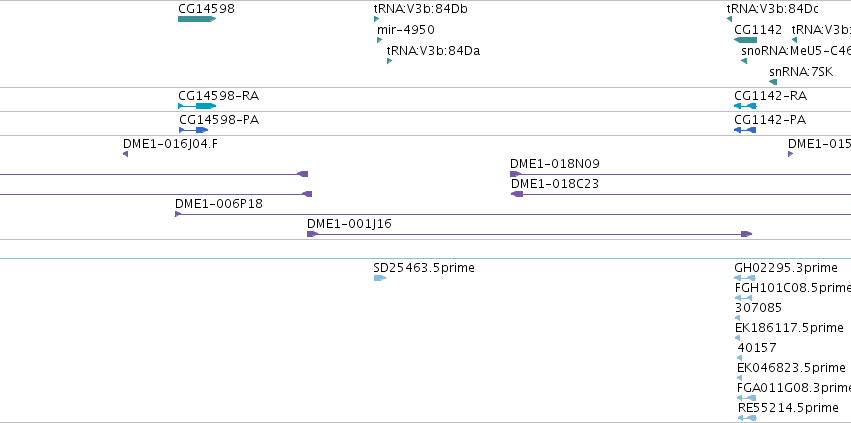The height and width of the screenshot is (423, 851).
Task: Click the DME1-001J16 label
Action: [350, 224]
